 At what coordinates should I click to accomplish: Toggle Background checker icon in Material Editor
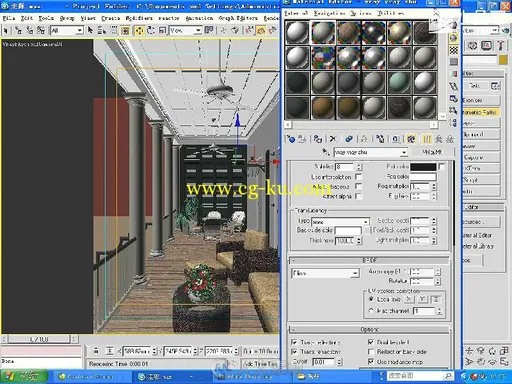tap(454, 50)
